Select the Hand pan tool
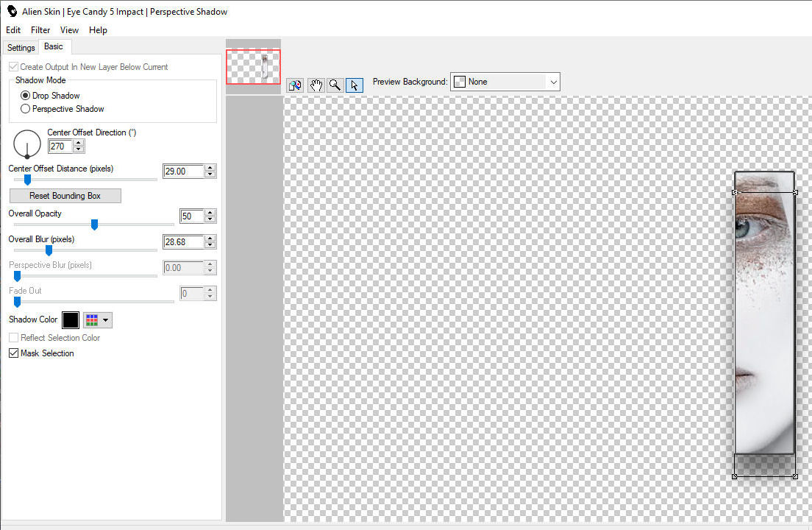Viewport: 812px width, 530px height. pos(316,85)
